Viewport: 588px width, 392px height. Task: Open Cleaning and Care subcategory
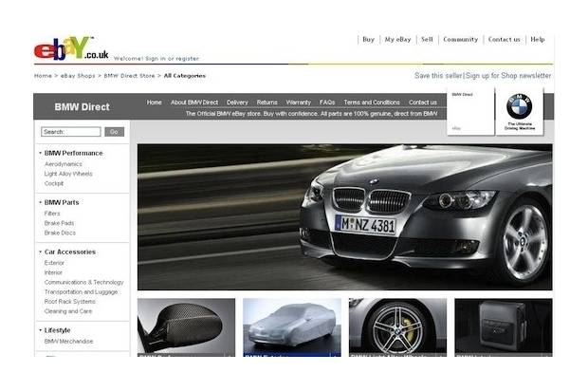68,311
